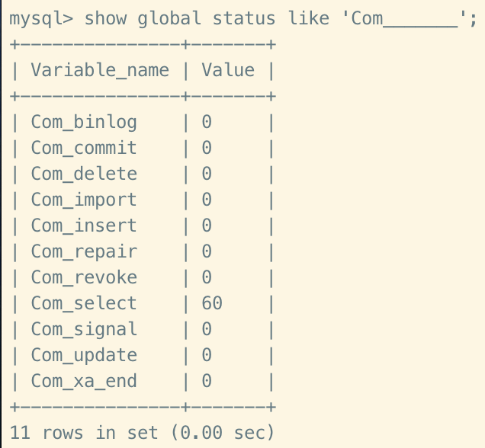The height and width of the screenshot is (448, 485).
Task: Click on the Com_import entry
Action: click(84, 200)
